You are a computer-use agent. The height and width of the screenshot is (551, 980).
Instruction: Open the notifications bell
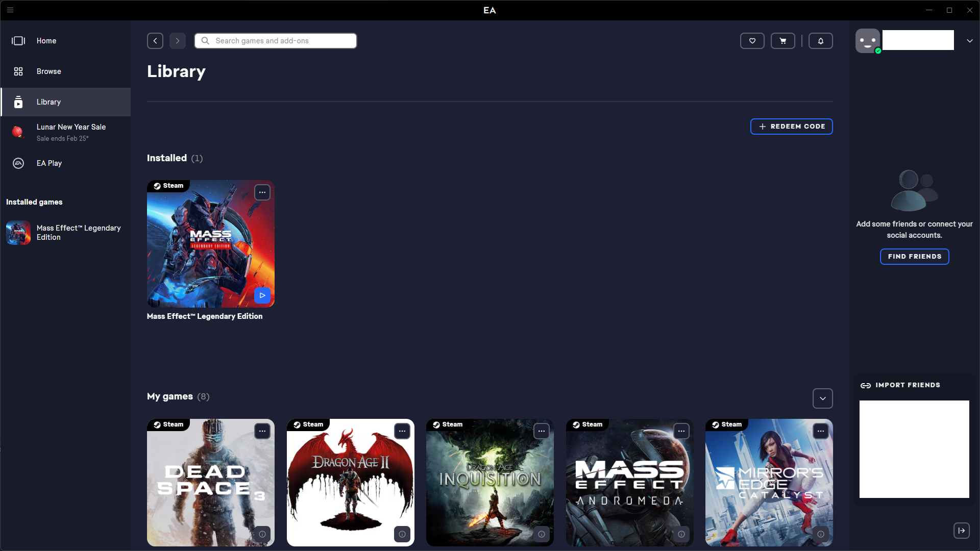pyautogui.click(x=820, y=41)
